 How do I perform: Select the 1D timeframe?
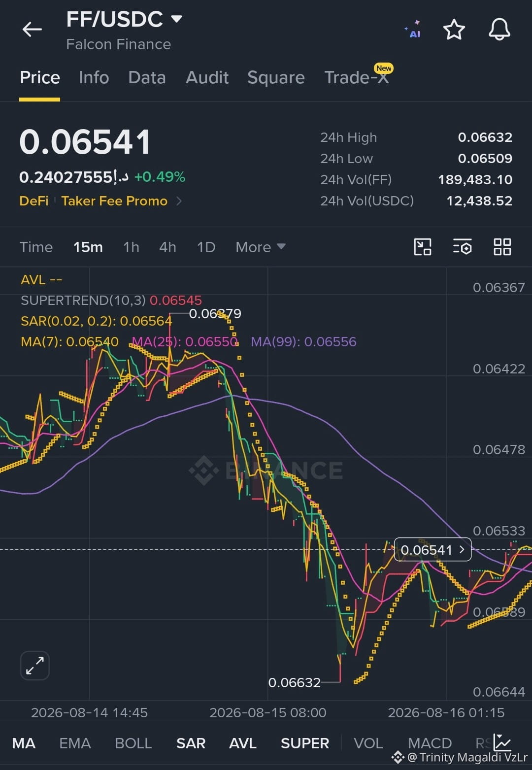206,247
